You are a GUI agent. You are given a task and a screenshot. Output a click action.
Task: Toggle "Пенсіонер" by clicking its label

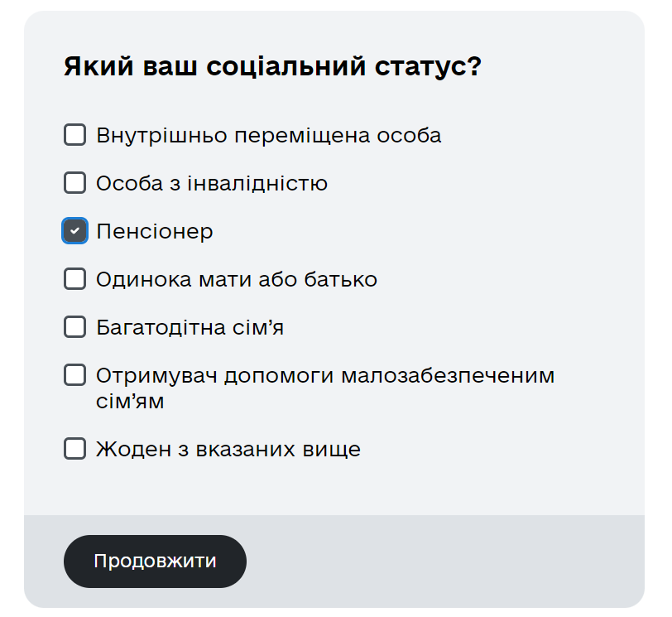[156, 231]
